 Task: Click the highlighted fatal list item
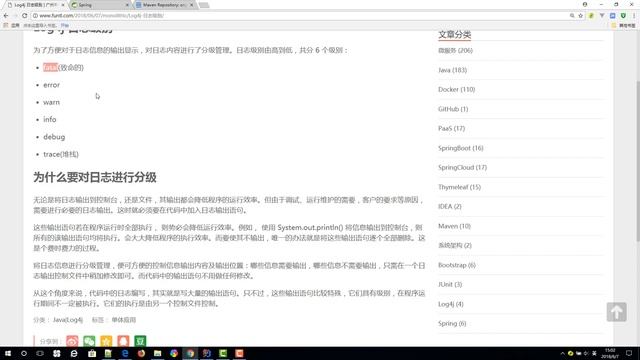tap(63, 68)
